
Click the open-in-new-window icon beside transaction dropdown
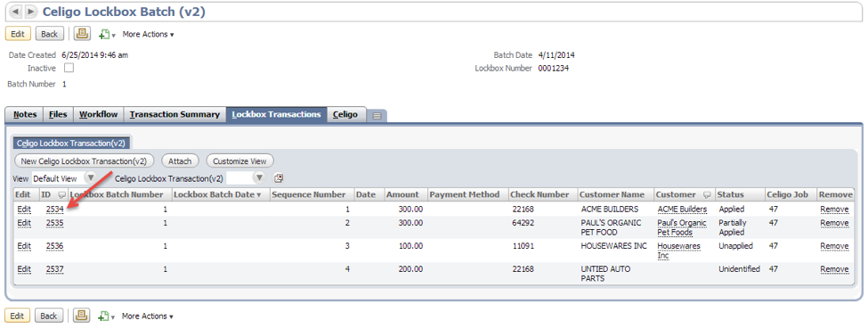click(279, 178)
